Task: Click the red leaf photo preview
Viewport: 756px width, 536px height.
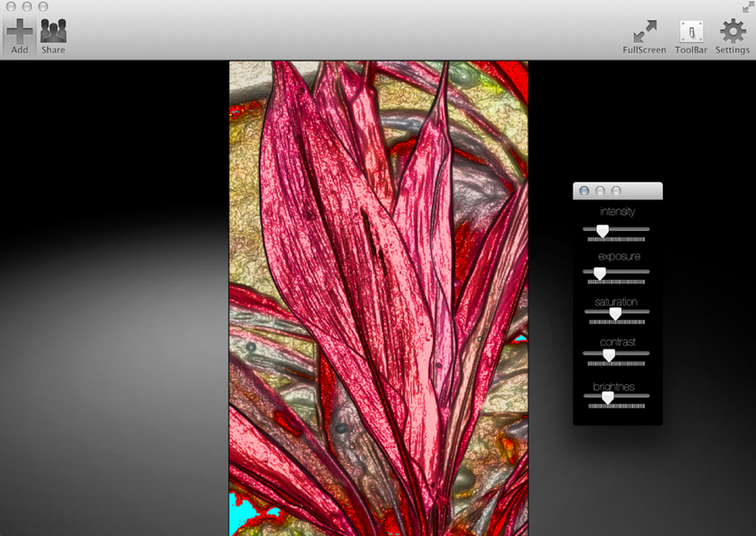Action: (x=379, y=298)
